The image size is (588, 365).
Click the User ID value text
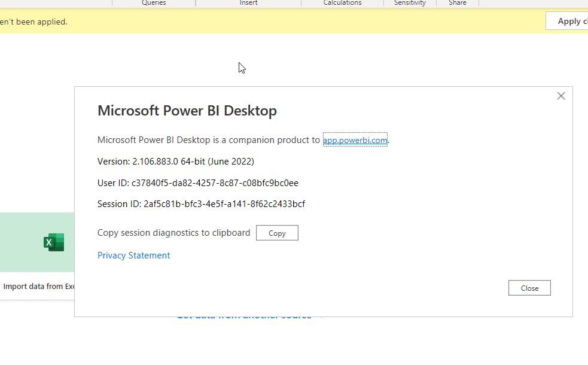pos(215,183)
